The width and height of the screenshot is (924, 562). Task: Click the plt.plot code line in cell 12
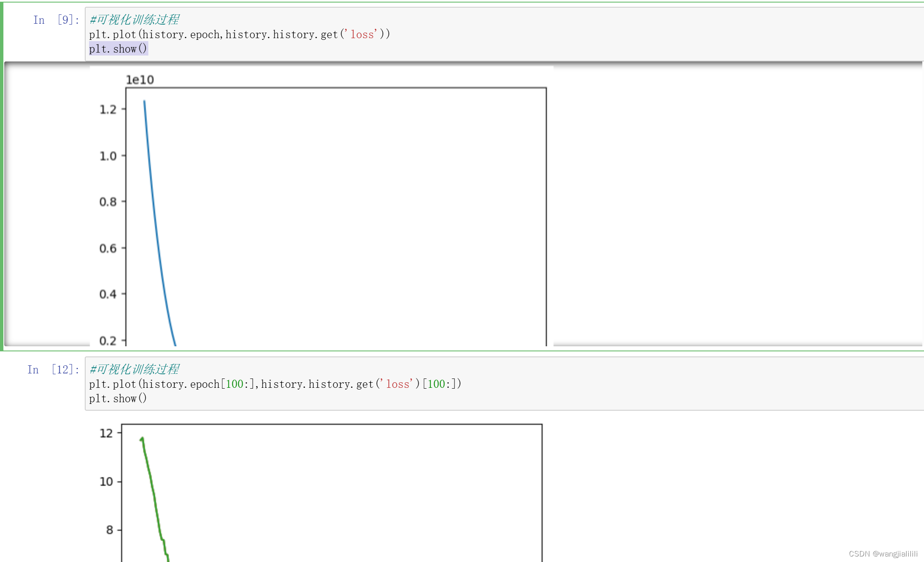click(276, 384)
